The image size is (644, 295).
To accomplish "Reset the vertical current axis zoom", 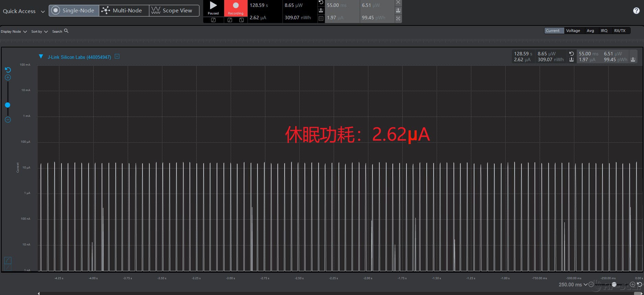I will (8, 70).
